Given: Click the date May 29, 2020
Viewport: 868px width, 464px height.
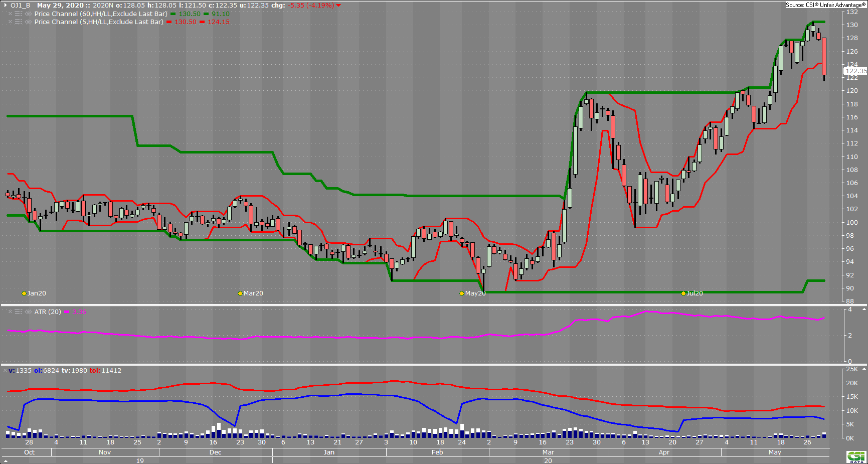Looking at the screenshot, I should (60, 6).
